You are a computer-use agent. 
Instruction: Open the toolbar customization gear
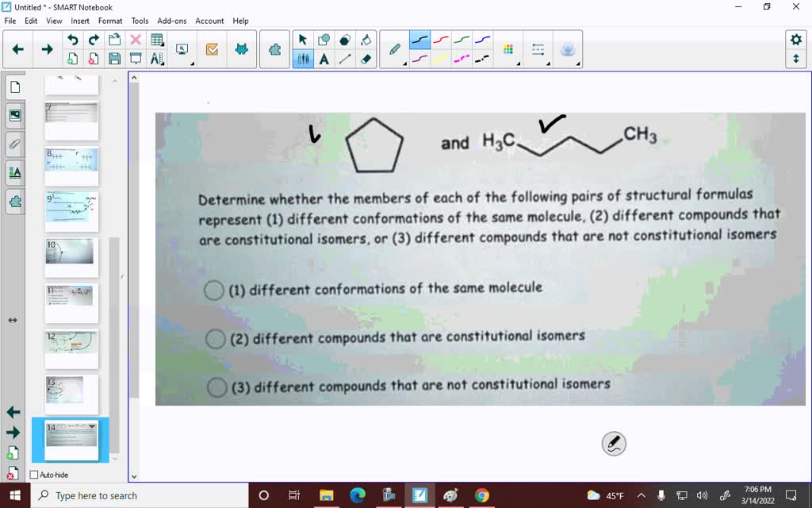point(796,38)
